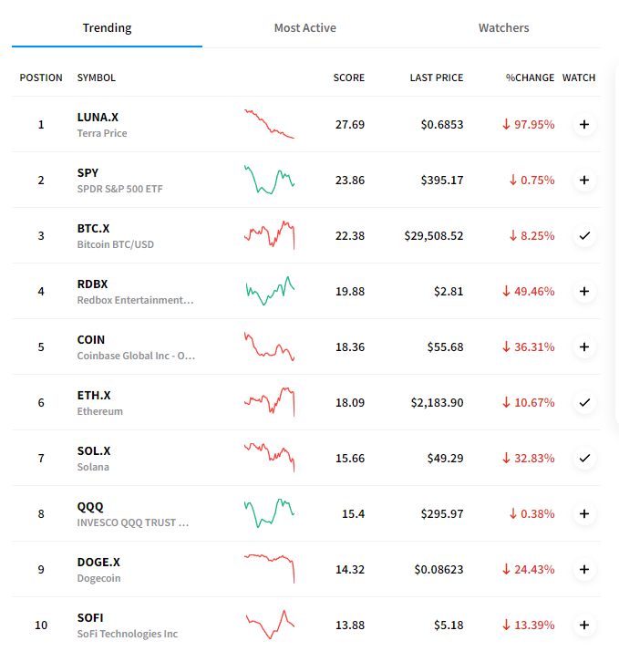Click the SOFI sparkline chart
The height and width of the screenshot is (672, 619).
click(x=270, y=625)
